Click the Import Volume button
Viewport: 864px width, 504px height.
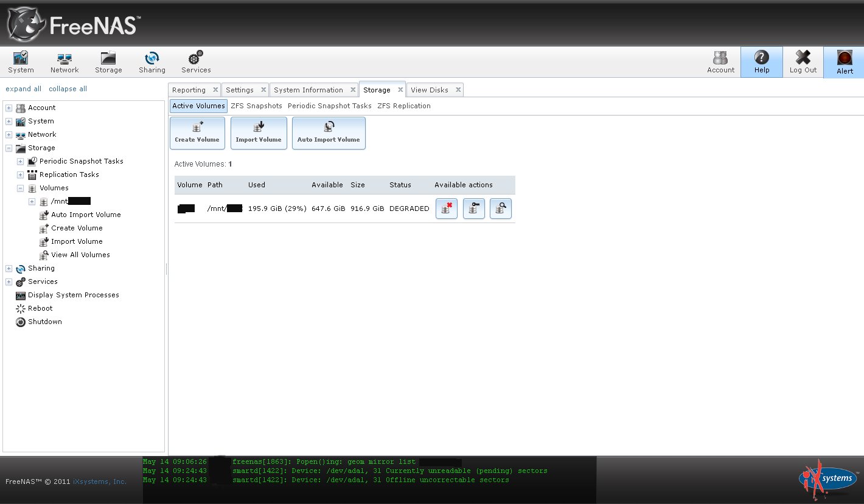[x=259, y=133]
